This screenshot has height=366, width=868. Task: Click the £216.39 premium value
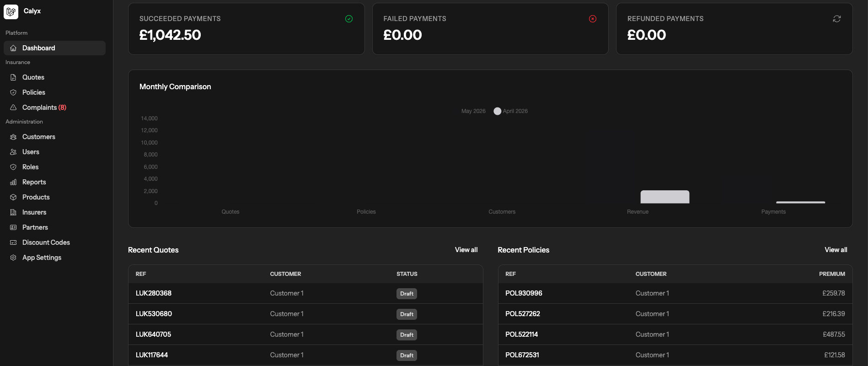click(x=834, y=314)
